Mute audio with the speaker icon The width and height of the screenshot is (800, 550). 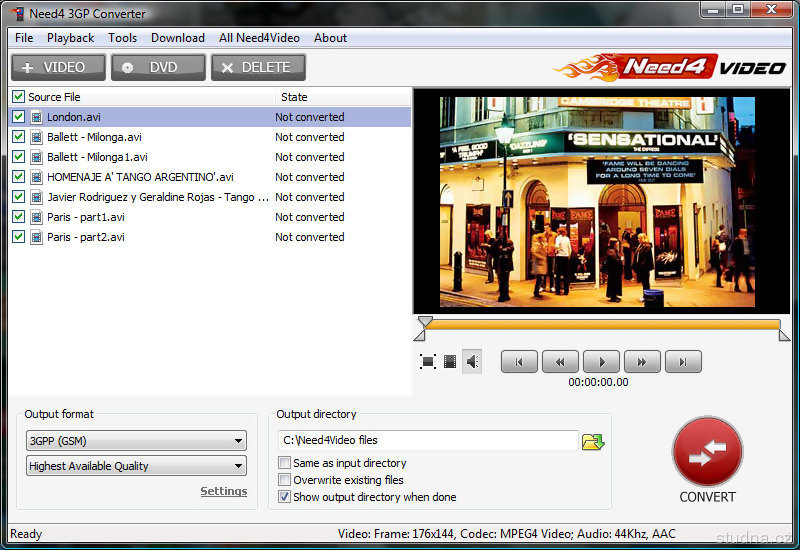472,362
